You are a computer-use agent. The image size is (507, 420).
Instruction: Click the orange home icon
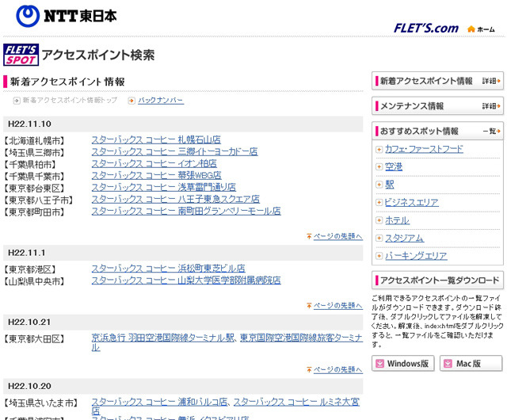[x=471, y=29]
